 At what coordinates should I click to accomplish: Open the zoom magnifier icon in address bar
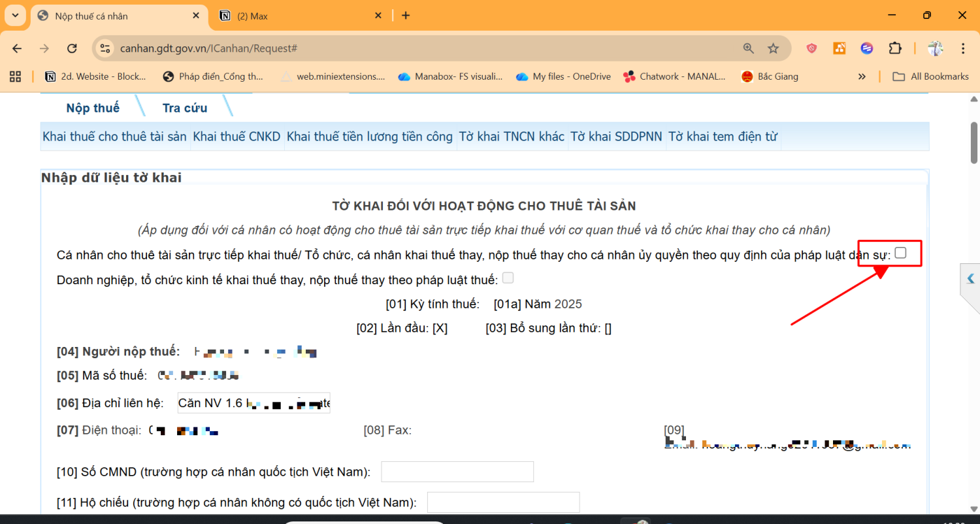pos(749,48)
